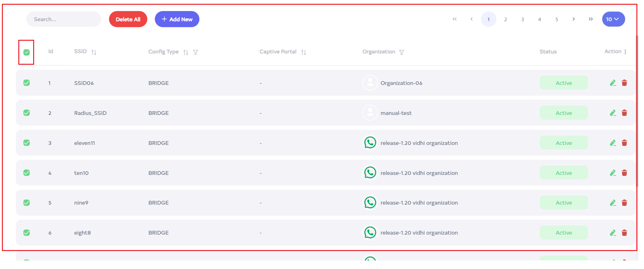
Task: Sort by Captive Portal column arrows
Action: coord(304,52)
